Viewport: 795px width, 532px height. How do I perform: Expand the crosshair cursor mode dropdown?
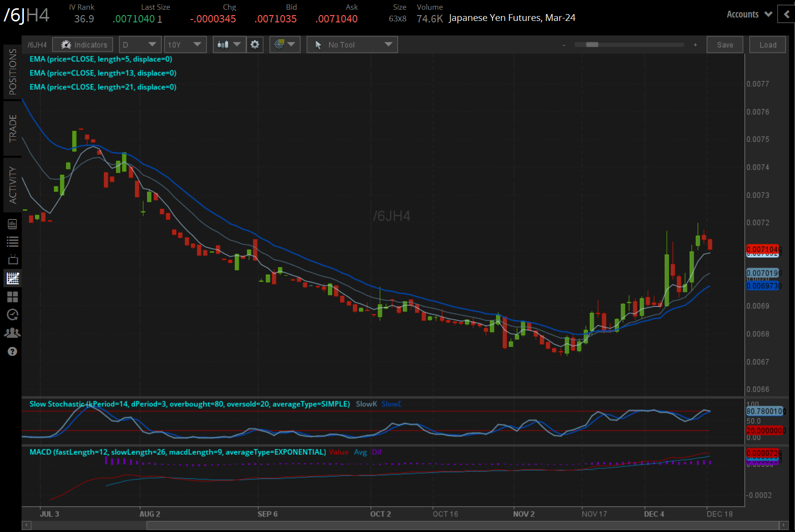pos(285,45)
